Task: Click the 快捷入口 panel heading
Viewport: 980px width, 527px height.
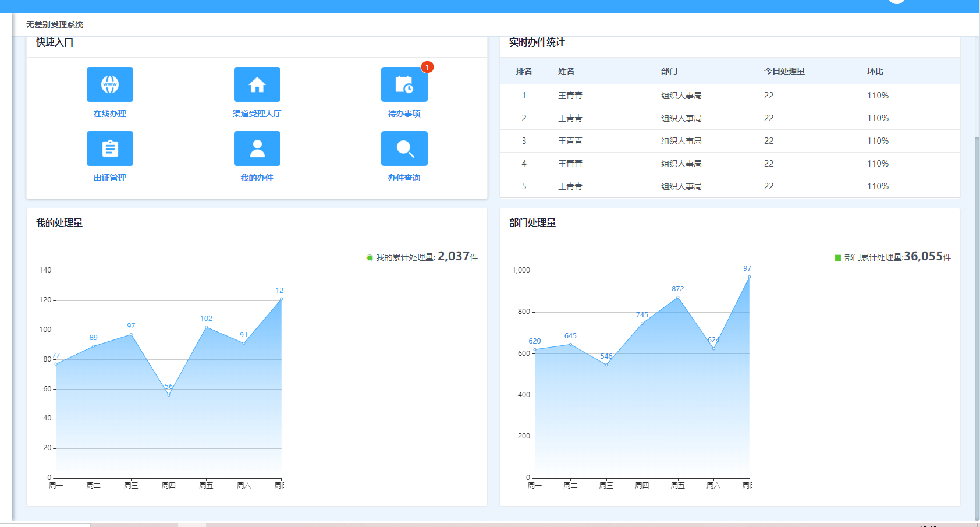Action: coord(55,42)
